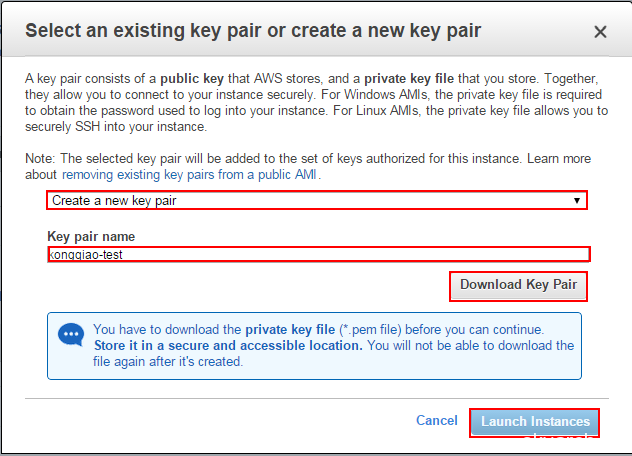The height and width of the screenshot is (456, 632).
Task: Focus the Key pair name input field
Action: pos(318,254)
